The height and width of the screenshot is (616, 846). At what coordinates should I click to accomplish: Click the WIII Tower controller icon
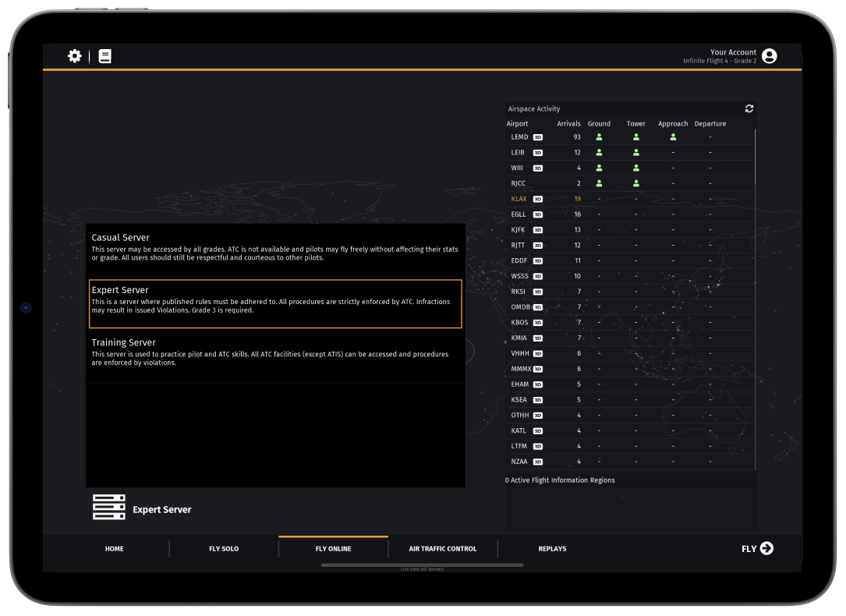point(636,168)
